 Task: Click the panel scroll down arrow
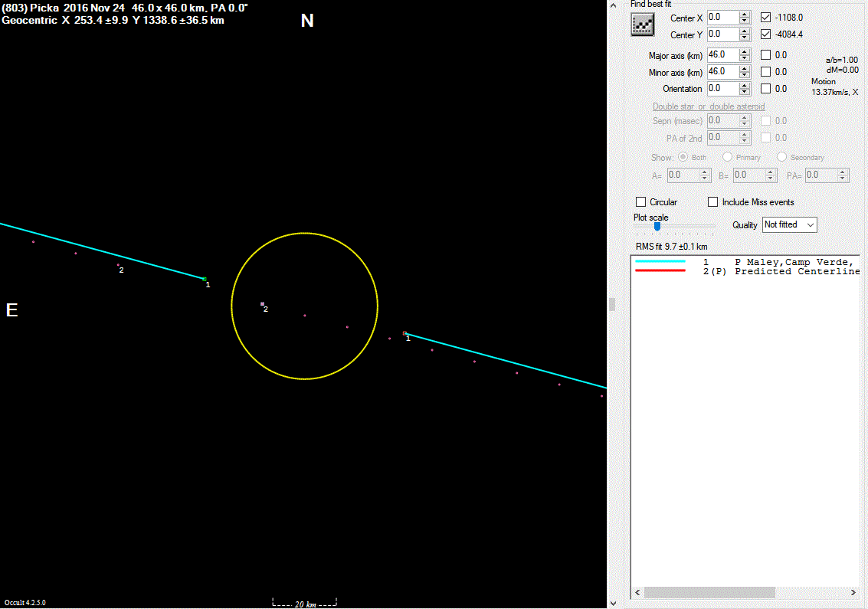click(613, 604)
